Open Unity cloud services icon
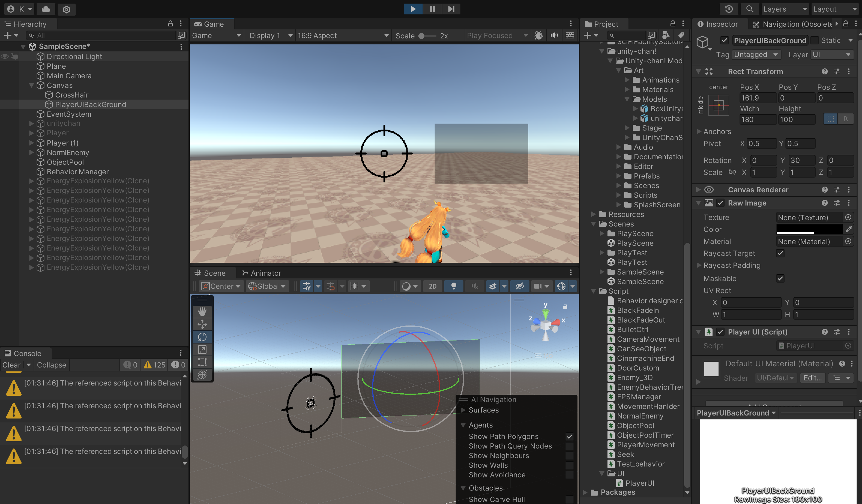The image size is (862, 504). 46,9
